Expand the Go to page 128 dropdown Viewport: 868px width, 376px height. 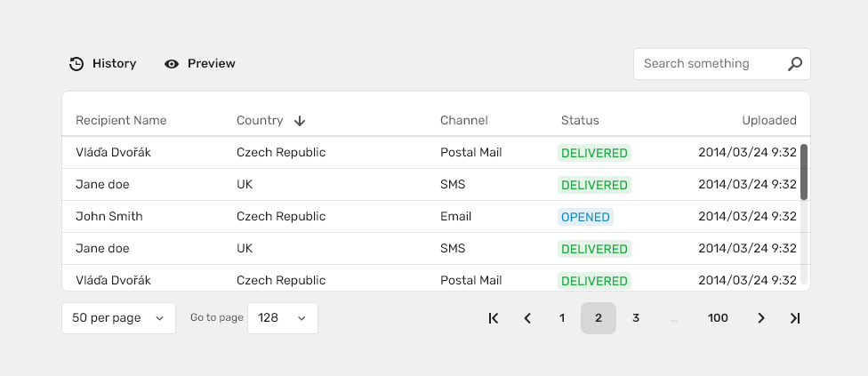283,318
